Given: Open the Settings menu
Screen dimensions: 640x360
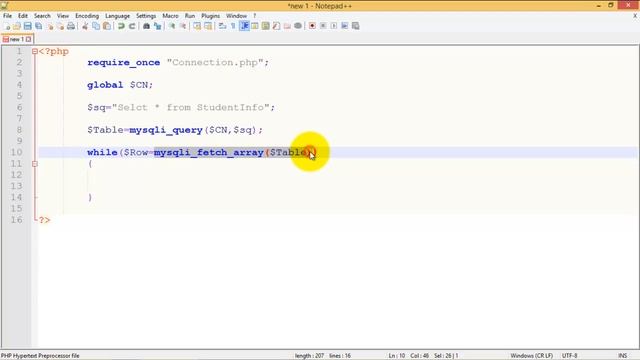Looking at the screenshot, I should point(146,16).
